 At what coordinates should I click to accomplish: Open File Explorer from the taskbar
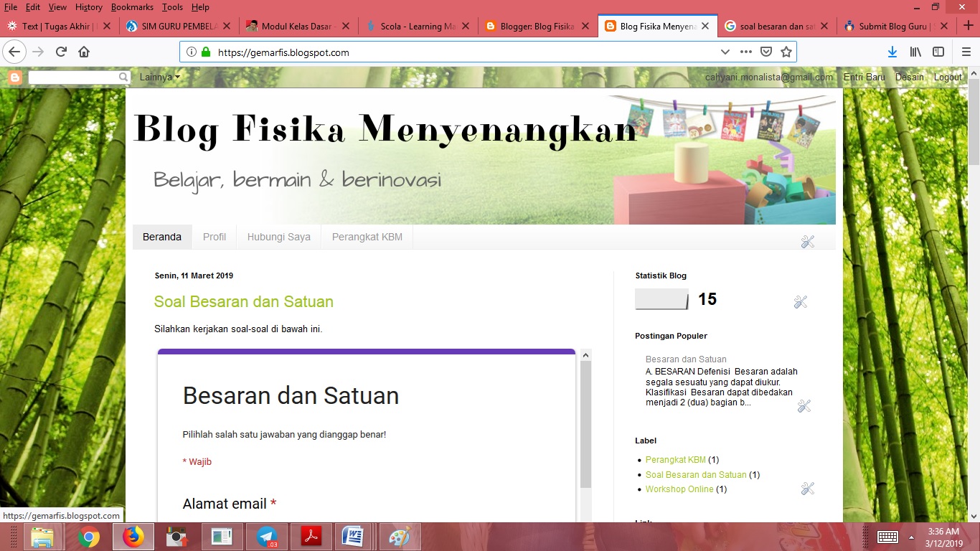pyautogui.click(x=42, y=537)
